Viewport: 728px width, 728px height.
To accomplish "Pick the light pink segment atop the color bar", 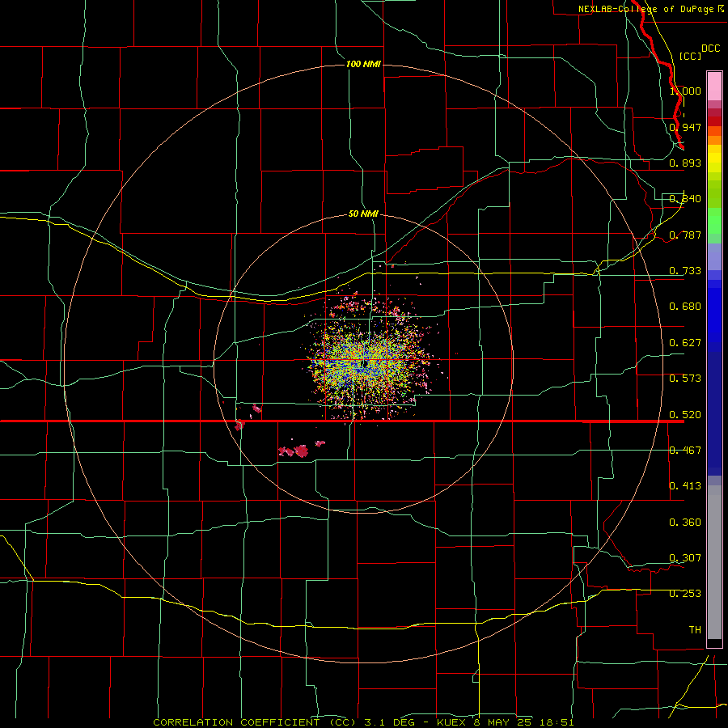I will [x=714, y=86].
